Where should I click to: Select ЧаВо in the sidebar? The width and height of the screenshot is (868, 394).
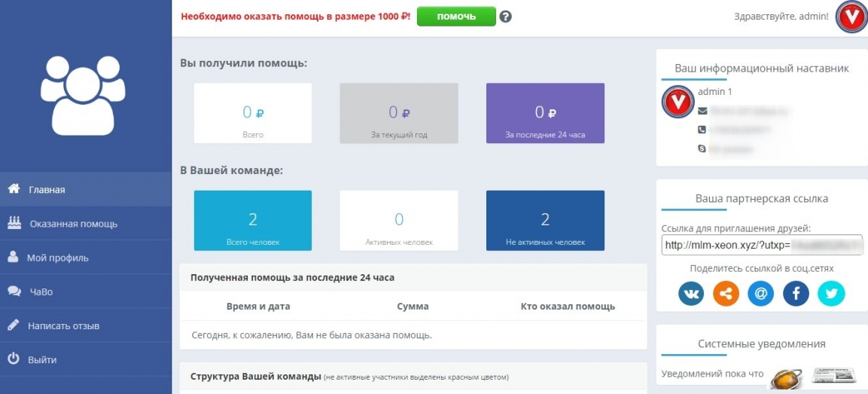tap(40, 292)
